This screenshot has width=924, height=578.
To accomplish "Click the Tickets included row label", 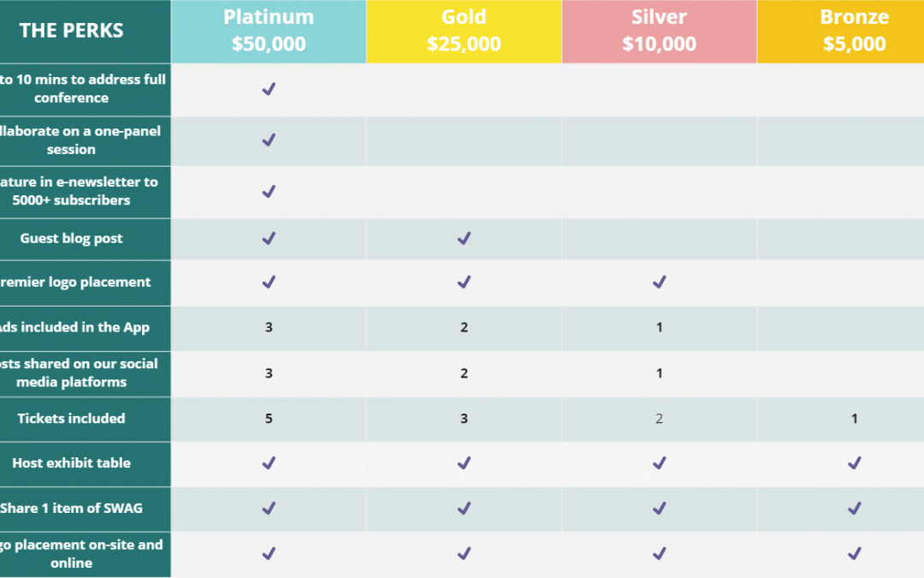I will click(71, 418).
